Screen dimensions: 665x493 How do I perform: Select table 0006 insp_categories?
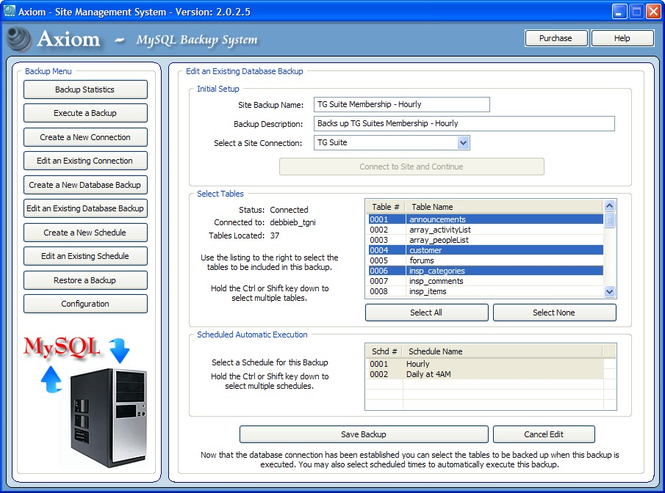pos(485,271)
